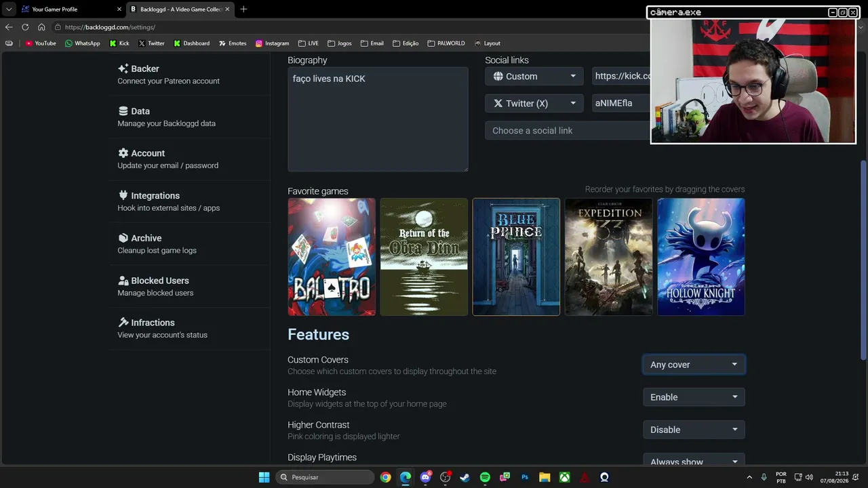Open the PALWORLD bookmarks folder

(x=446, y=43)
